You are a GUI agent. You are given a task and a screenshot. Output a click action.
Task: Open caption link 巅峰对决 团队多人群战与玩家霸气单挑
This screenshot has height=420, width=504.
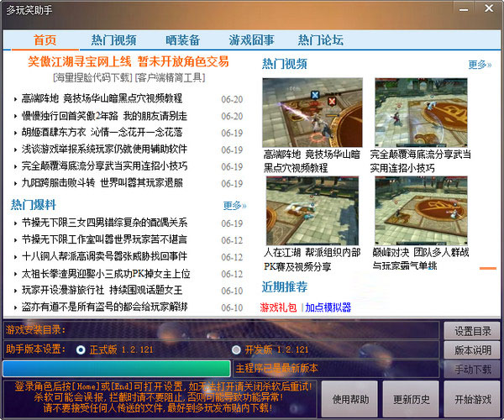click(x=421, y=259)
